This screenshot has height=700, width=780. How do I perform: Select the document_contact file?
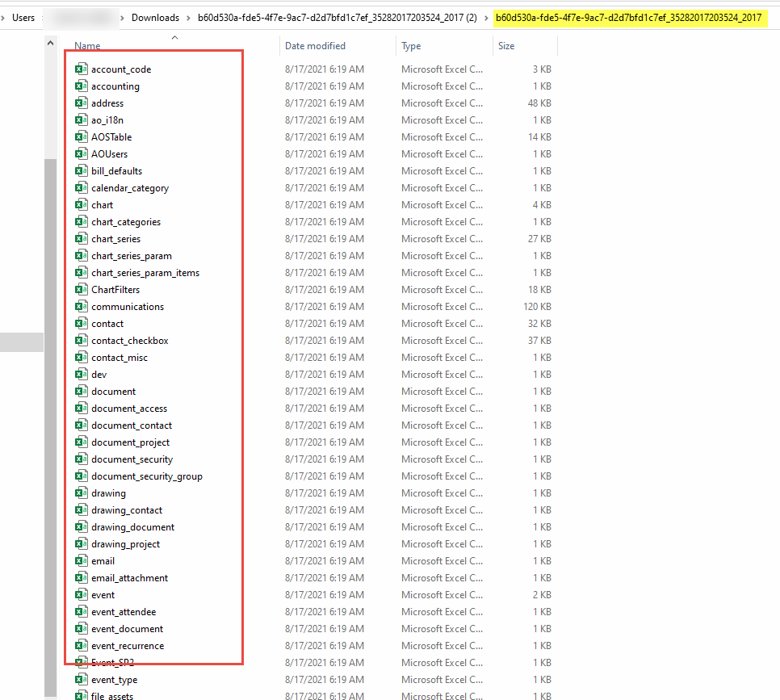tap(132, 425)
